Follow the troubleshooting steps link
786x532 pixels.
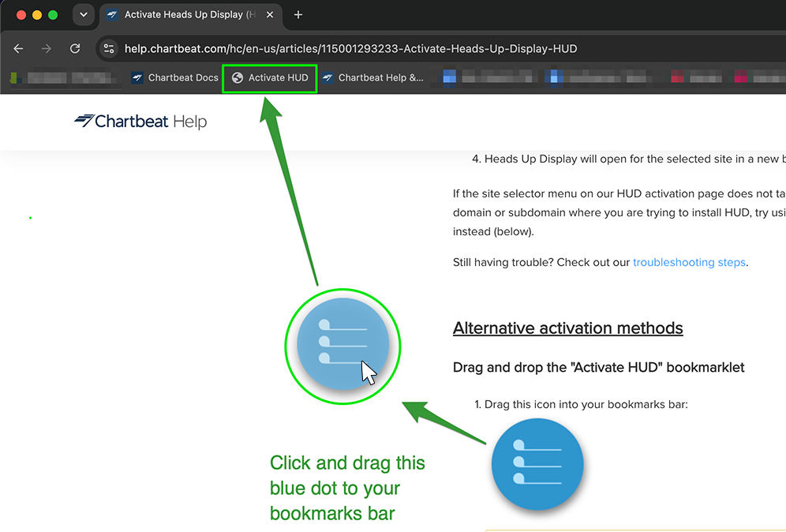(689, 262)
